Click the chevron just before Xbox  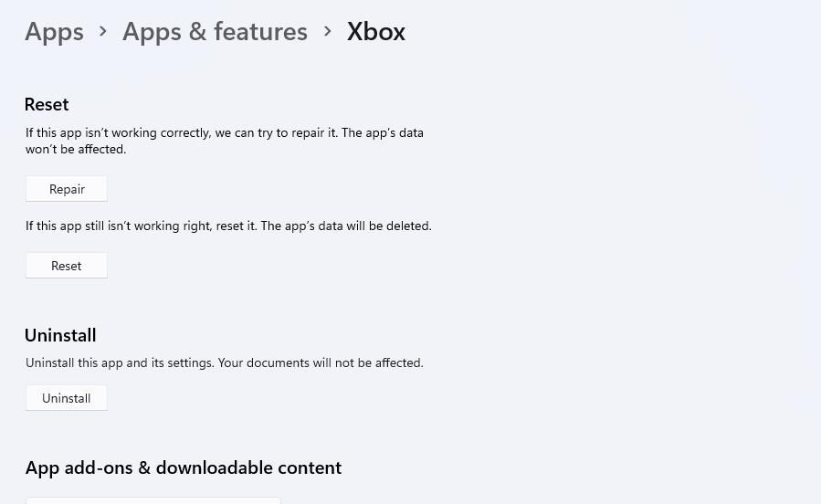[x=327, y=31]
